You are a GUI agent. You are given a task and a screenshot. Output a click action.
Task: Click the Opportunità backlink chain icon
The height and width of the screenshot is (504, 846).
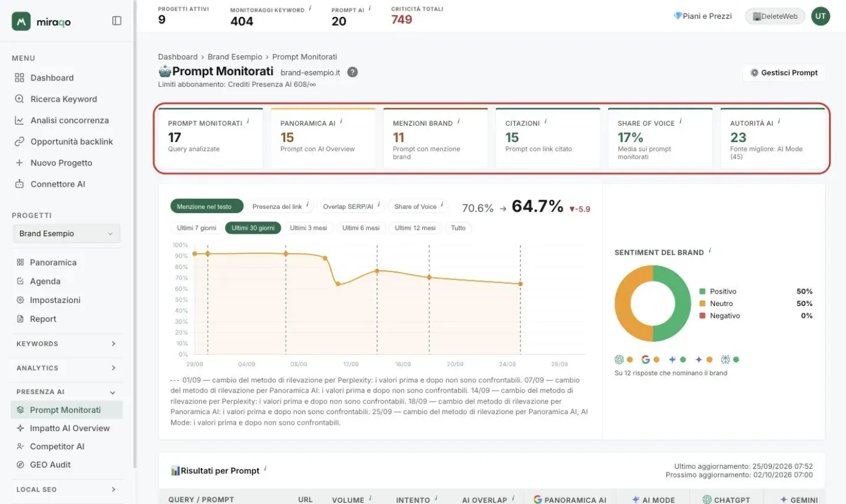(19, 142)
